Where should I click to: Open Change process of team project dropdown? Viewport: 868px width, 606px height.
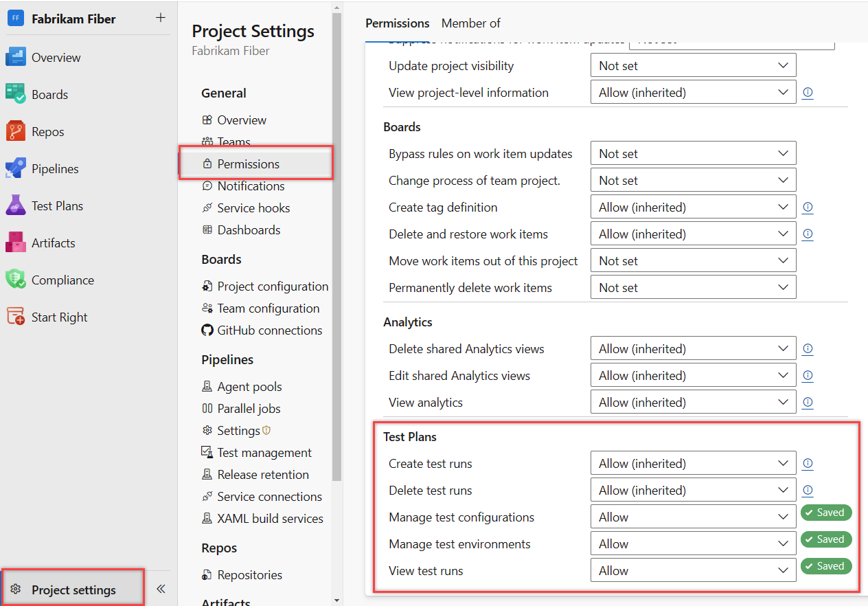tap(694, 181)
